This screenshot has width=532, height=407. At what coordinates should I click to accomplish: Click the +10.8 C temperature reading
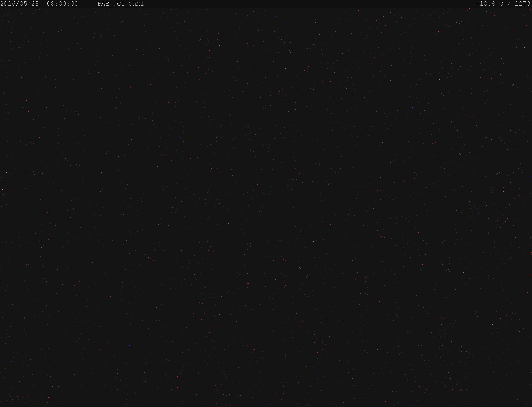pos(489,4)
